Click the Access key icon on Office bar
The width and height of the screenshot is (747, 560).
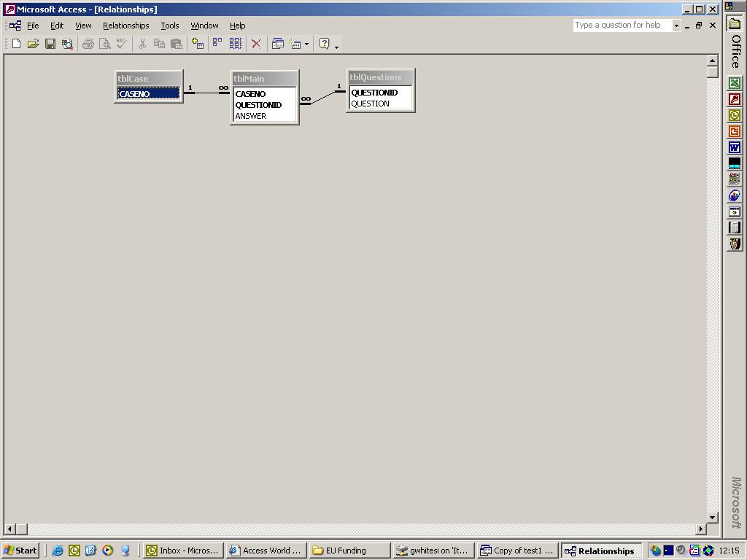coord(735,99)
